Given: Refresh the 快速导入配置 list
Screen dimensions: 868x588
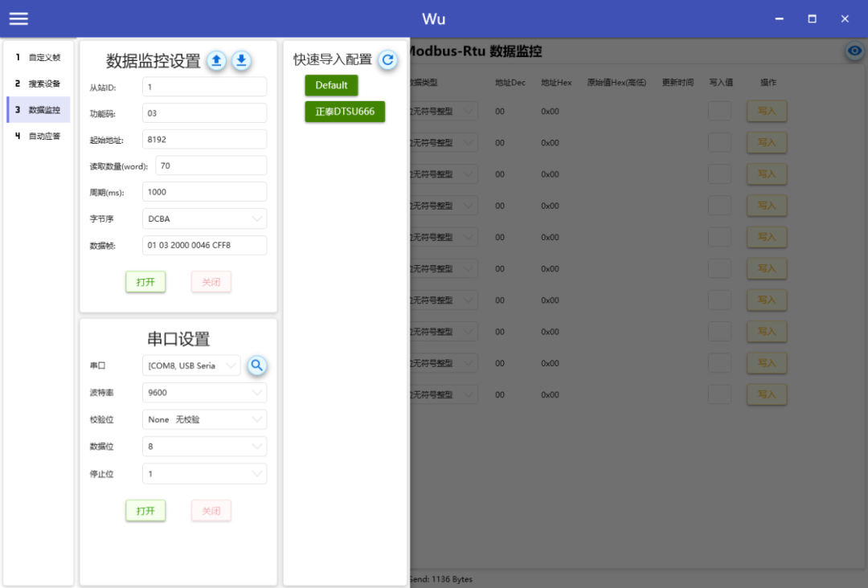Looking at the screenshot, I should coord(388,59).
